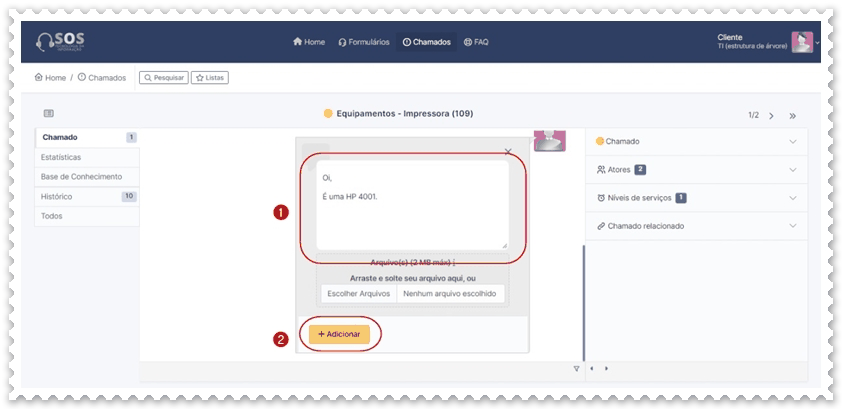
Task: Go to next ticket arrow
Action: point(771,116)
